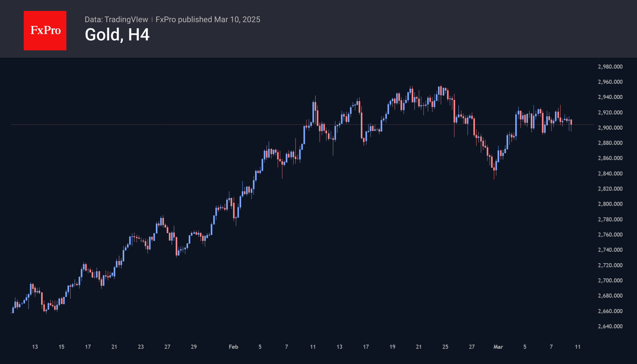This screenshot has width=637, height=364.
Task: Click the "Gold, H4" chart title
Action: 117,35
